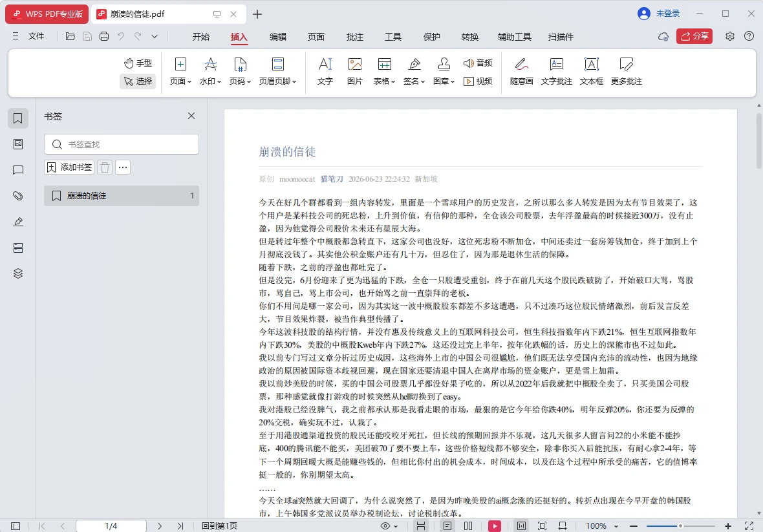Toggle single page view in status bar
This screenshot has width=763, height=532.
(x=447, y=526)
